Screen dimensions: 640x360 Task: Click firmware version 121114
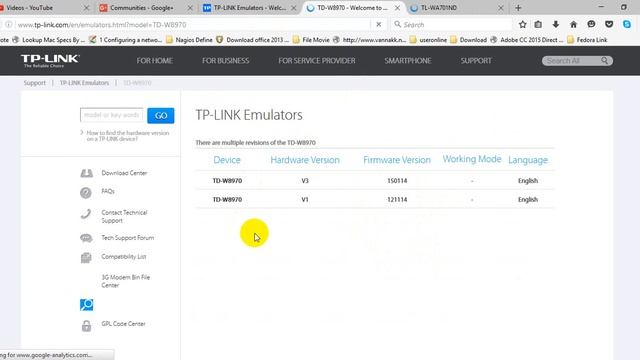coord(397,200)
